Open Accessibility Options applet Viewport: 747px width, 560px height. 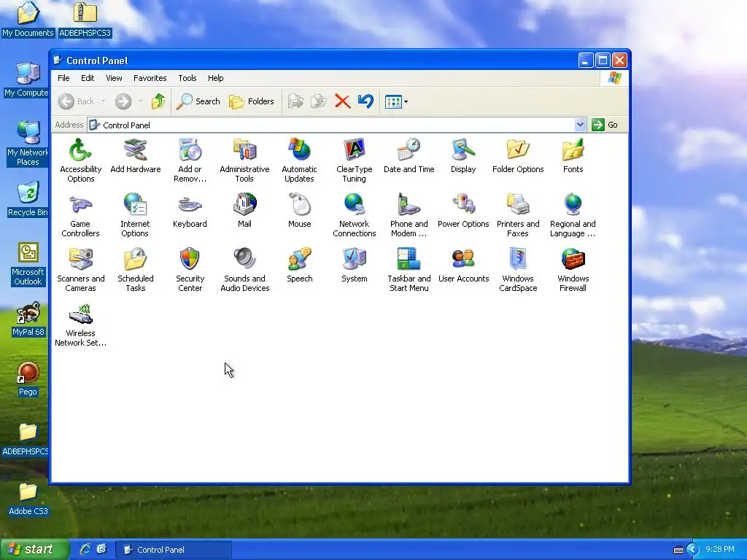[80, 160]
